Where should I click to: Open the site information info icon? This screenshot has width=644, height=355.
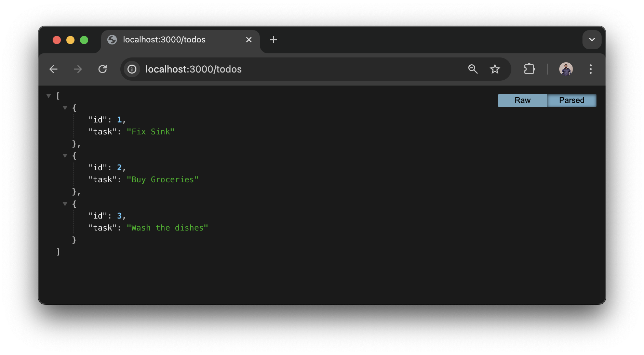click(x=132, y=69)
